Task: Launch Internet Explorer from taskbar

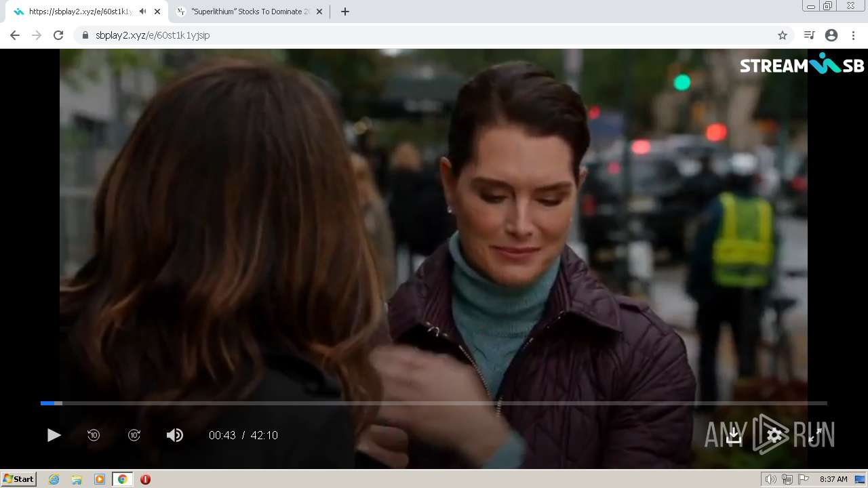Action: (54, 479)
